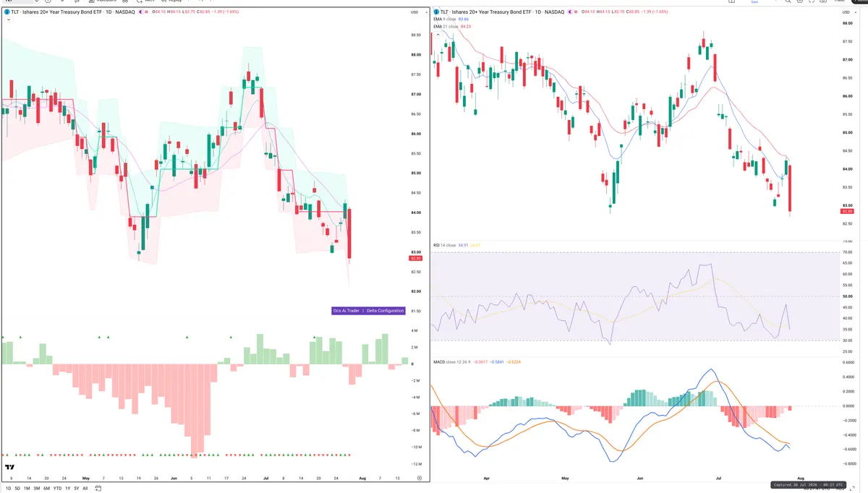Image resolution: width=868 pixels, height=493 pixels.
Task: Select the 3M time range
Action: [x=36, y=489]
